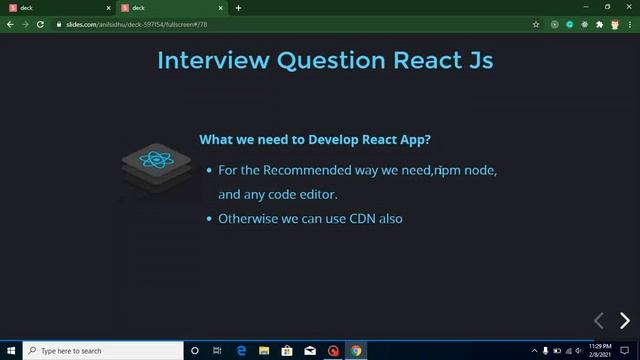Open Cortana circle on the taskbar
This screenshot has width=640, height=360.
click(195, 351)
